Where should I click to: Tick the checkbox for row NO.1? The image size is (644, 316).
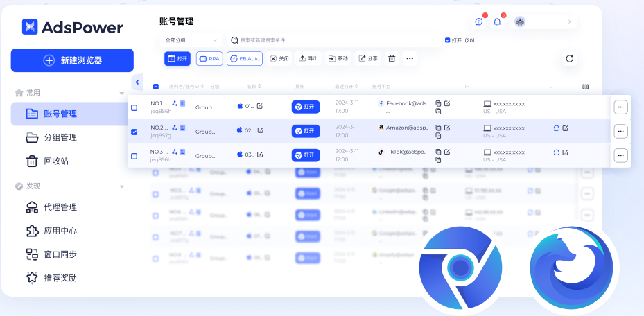(x=134, y=107)
